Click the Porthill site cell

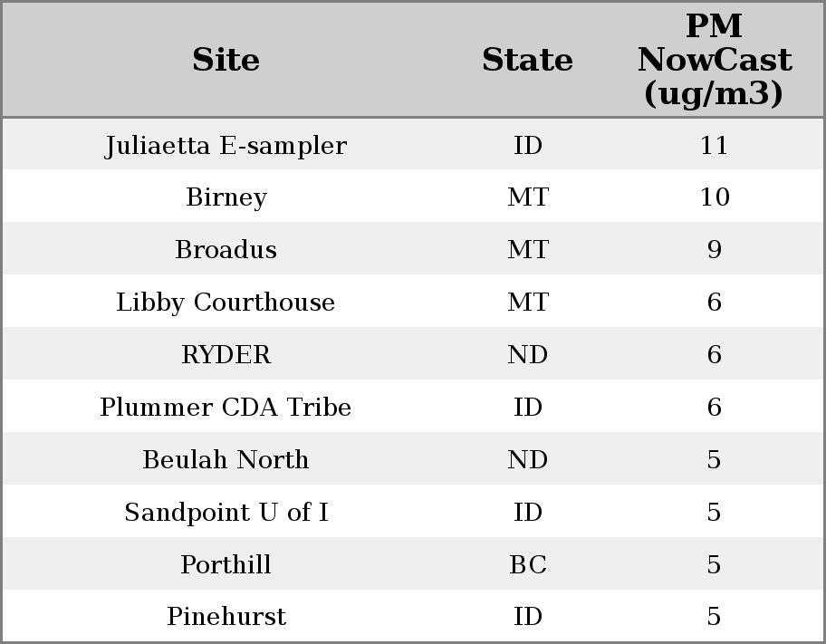coord(226,565)
